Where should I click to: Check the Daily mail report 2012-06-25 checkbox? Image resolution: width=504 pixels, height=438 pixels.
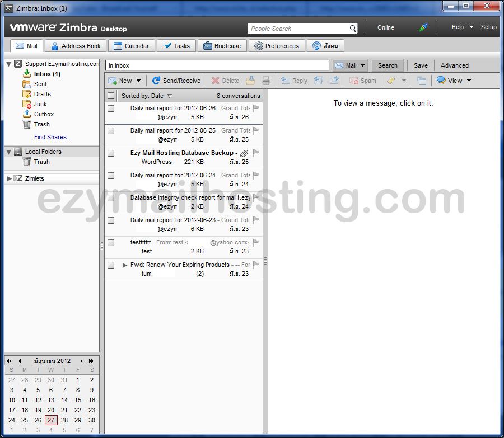pos(111,131)
